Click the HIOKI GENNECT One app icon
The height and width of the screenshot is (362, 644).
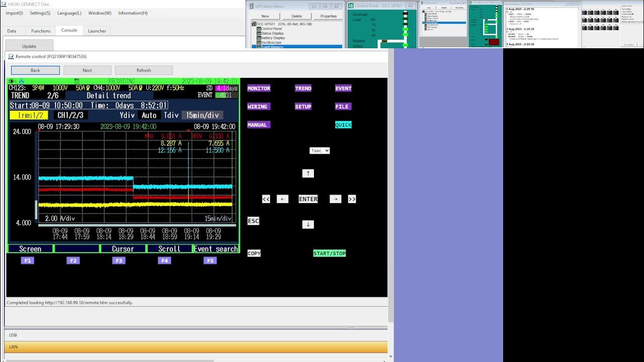pos(4,4)
